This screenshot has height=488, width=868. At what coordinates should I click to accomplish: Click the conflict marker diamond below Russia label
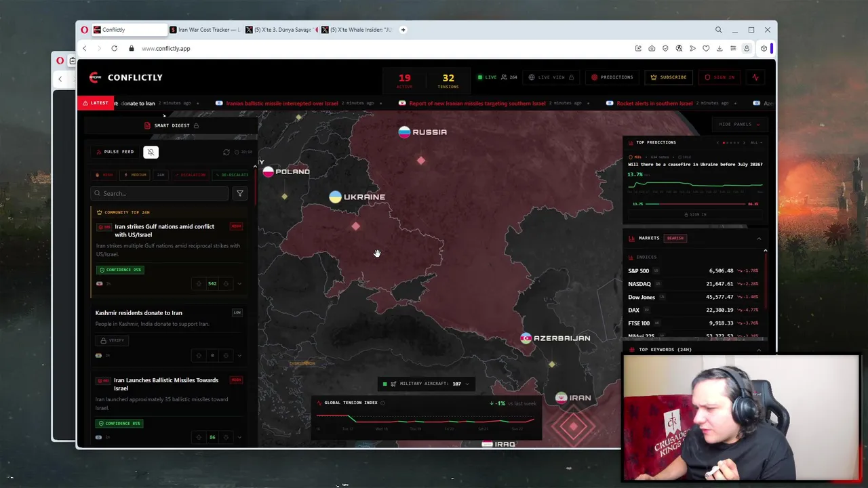[x=421, y=161]
